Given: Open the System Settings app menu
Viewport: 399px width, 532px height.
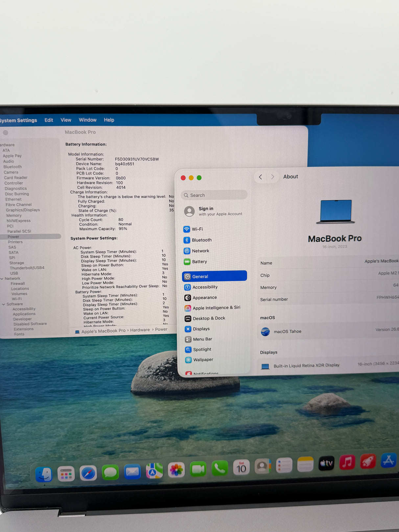Looking at the screenshot, I should (x=18, y=120).
